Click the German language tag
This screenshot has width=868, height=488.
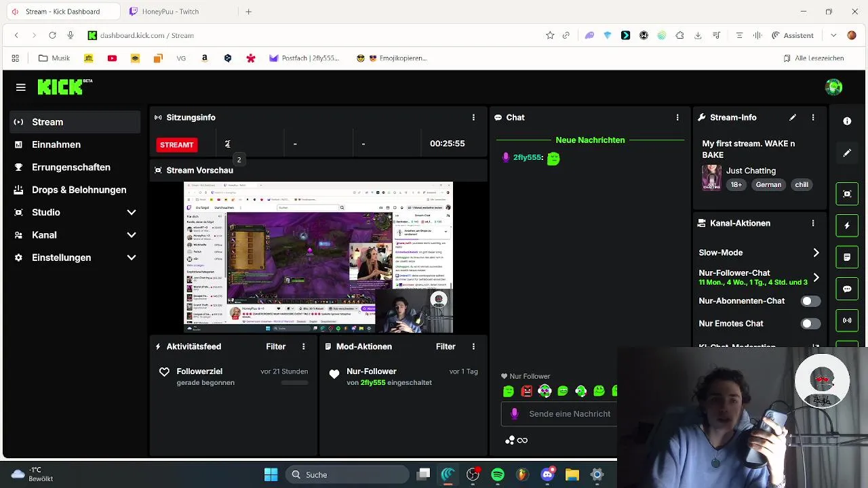coord(768,184)
